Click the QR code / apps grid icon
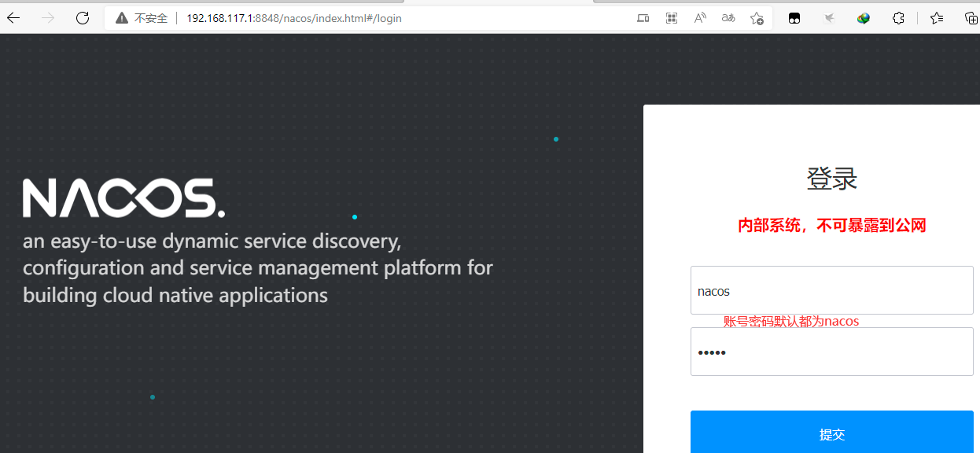The image size is (980, 453). pyautogui.click(x=672, y=18)
